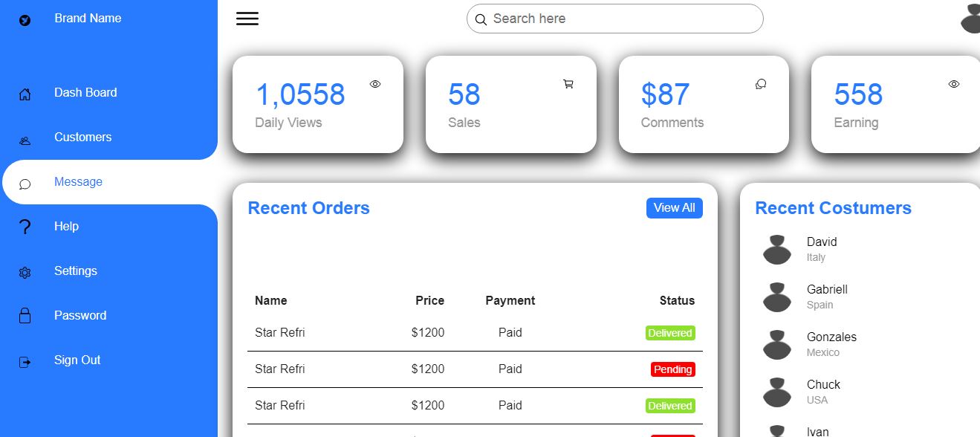Toggle the eye icon on Earning card
Viewport: 980px width, 437px height.
[x=953, y=84]
